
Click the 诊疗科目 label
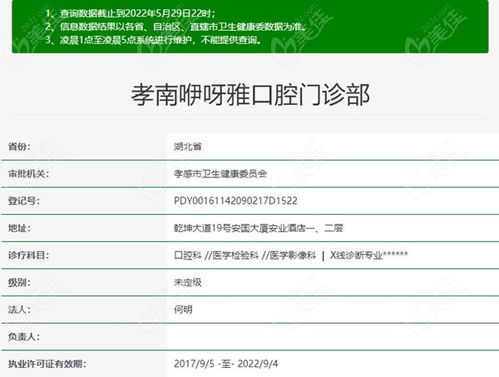(28, 255)
